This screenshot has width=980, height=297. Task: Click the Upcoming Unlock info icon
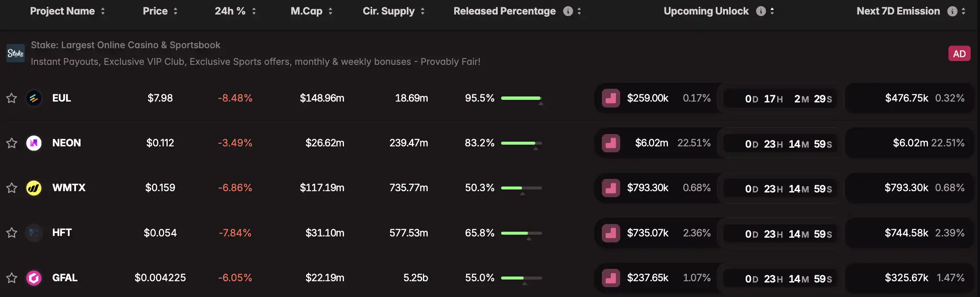click(761, 11)
